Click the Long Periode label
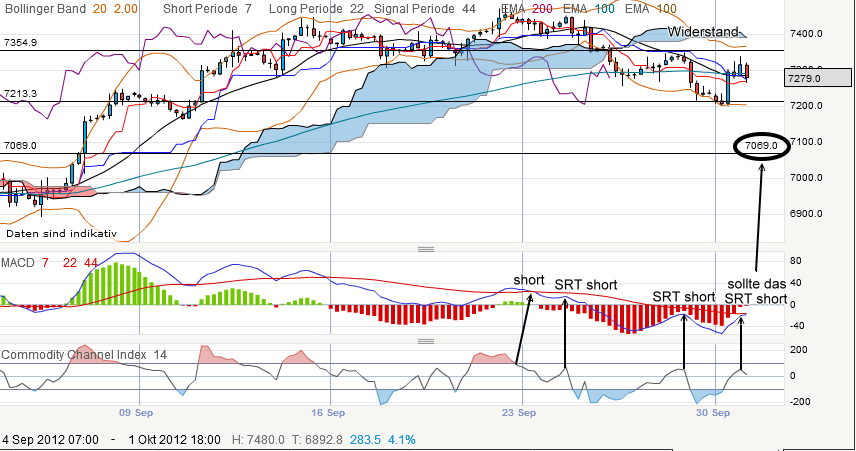 pos(306,9)
